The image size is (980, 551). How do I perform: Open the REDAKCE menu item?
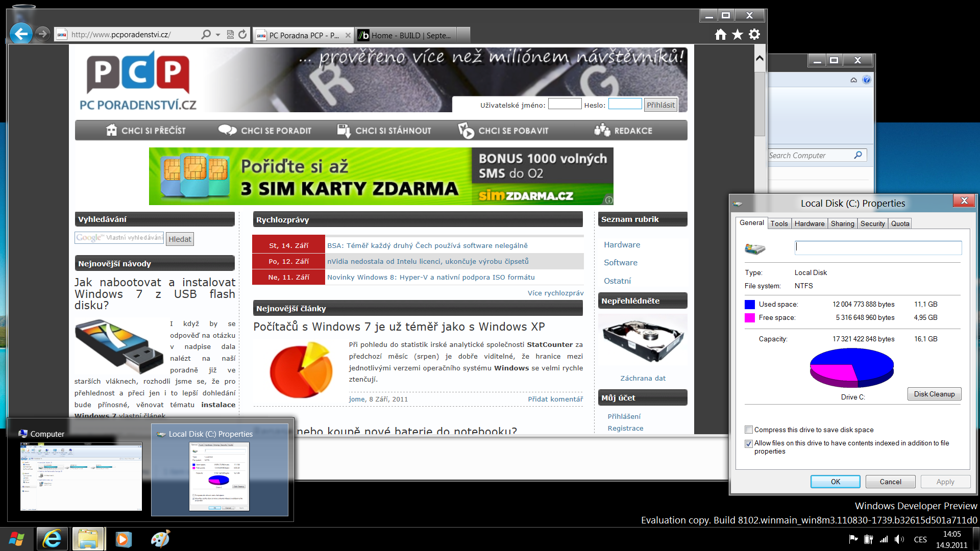[623, 131]
